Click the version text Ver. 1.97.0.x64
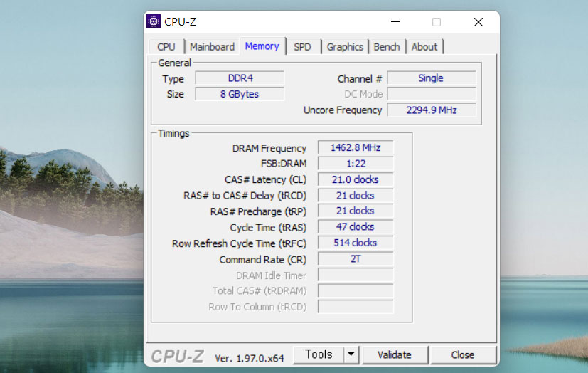Image resolution: width=588 pixels, height=373 pixels. tap(250, 358)
